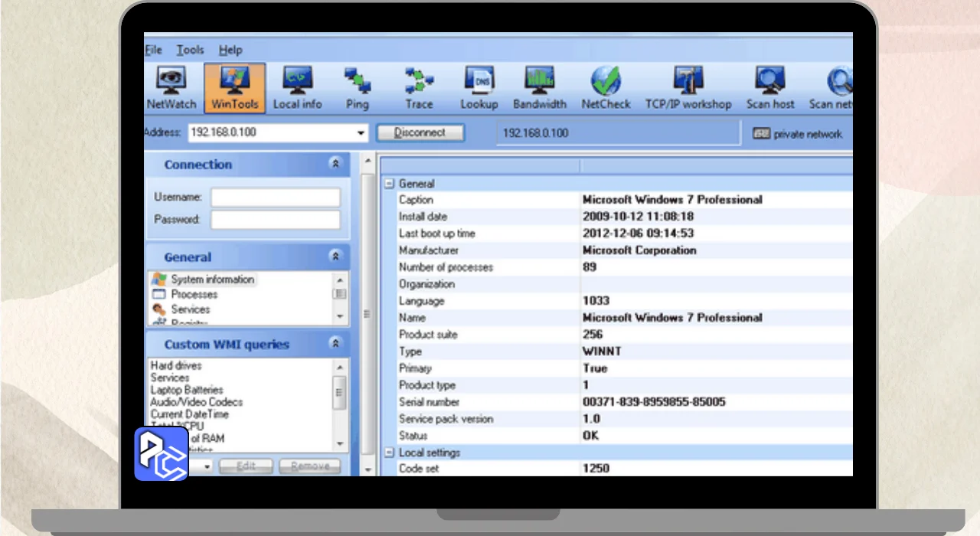Open the Trace tool
Image resolution: width=980 pixels, height=536 pixels.
click(419, 88)
